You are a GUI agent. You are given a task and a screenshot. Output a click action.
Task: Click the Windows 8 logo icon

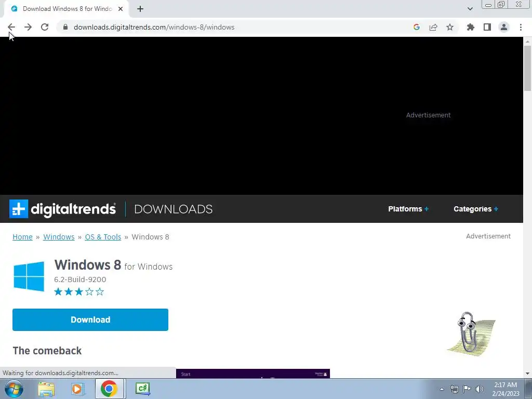point(29,276)
